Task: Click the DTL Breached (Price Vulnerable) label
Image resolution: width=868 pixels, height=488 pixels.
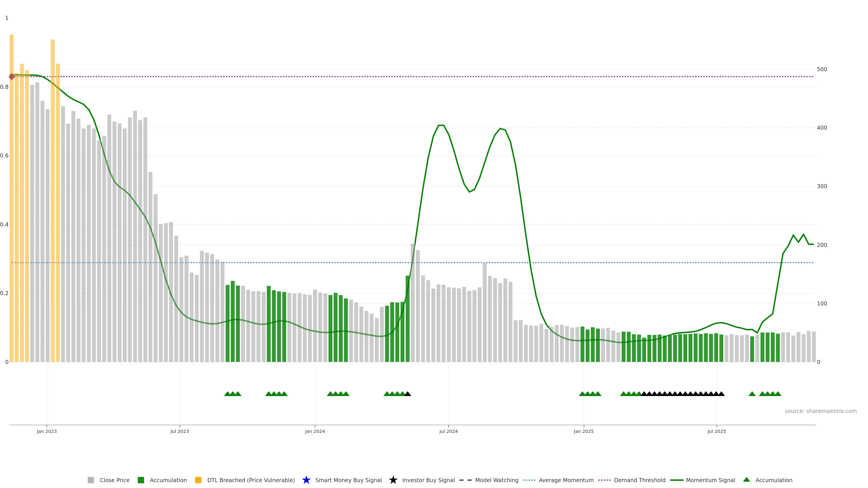Action: point(251,480)
